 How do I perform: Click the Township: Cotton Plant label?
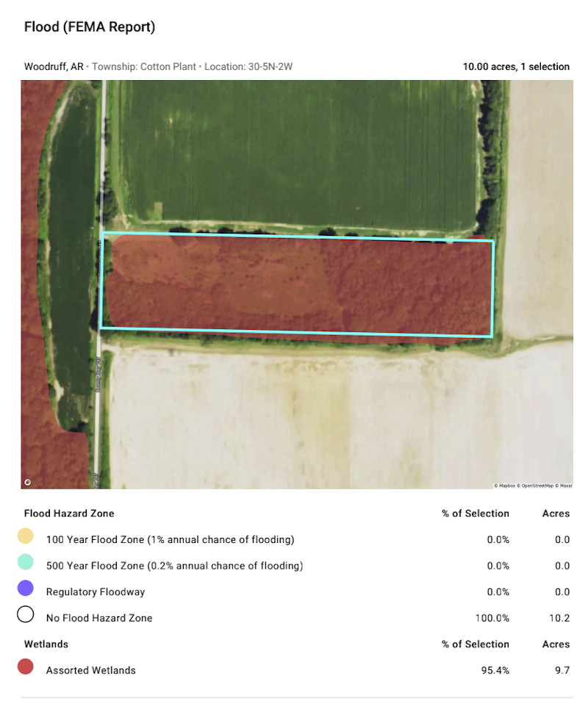coord(144,67)
